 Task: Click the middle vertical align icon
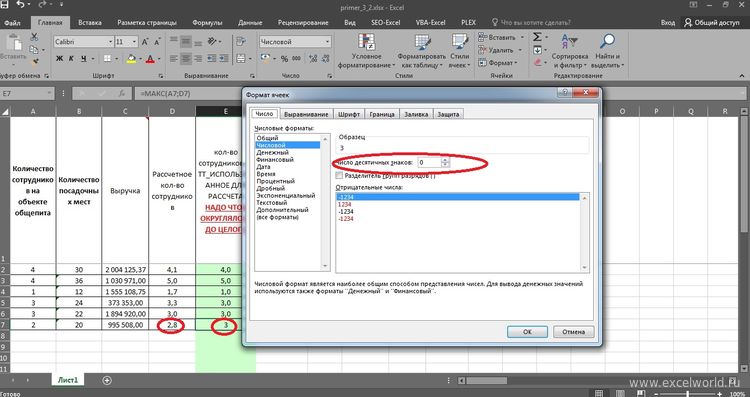click(186, 42)
